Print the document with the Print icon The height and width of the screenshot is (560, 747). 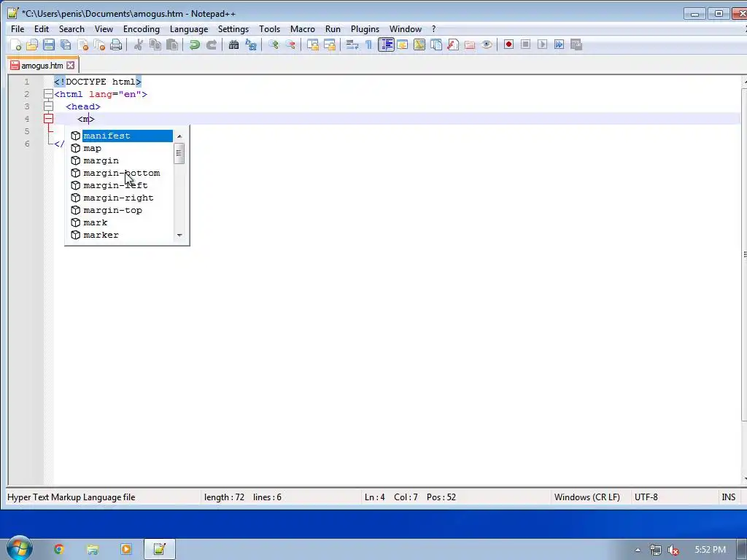pos(116,44)
